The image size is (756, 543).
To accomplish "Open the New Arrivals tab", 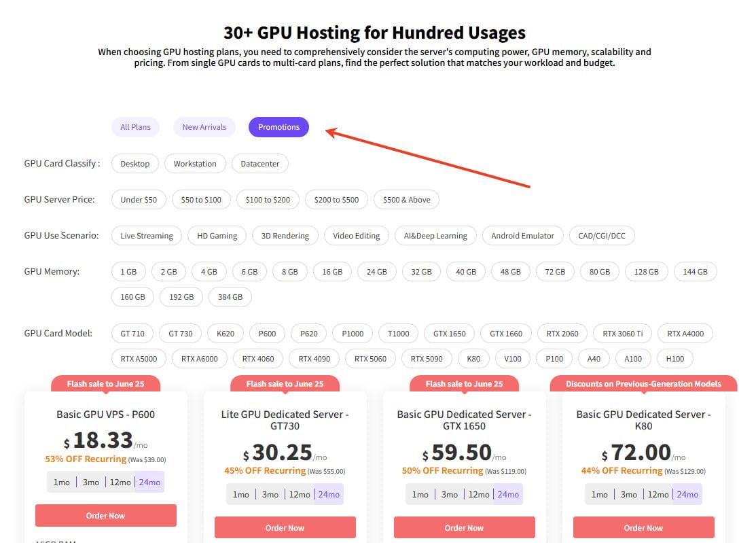I will coord(204,127).
